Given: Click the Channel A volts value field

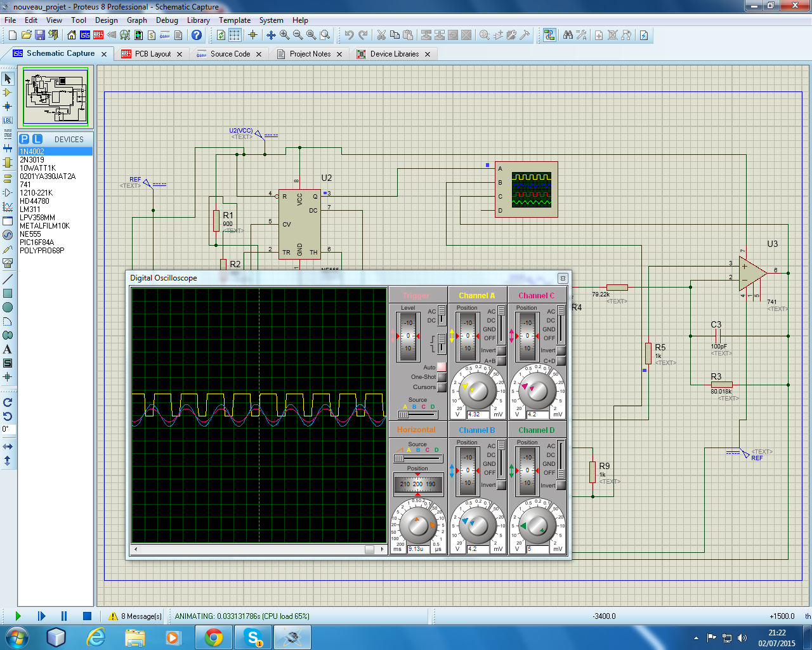Looking at the screenshot, I should 479,415.
